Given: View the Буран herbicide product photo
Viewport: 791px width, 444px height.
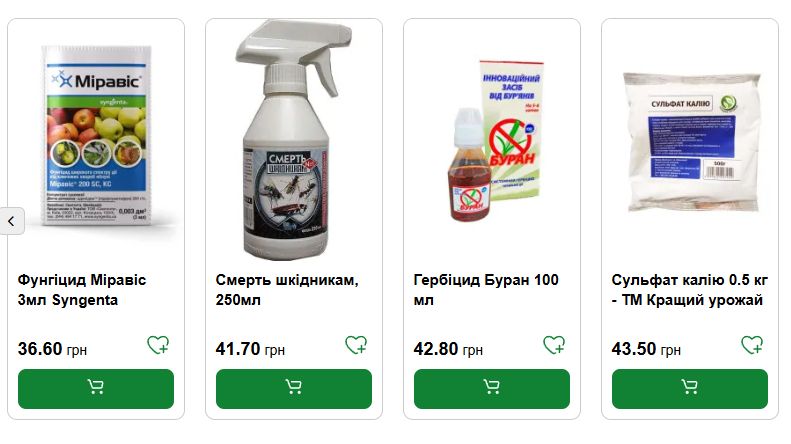Looking at the screenshot, I should click(496, 141).
